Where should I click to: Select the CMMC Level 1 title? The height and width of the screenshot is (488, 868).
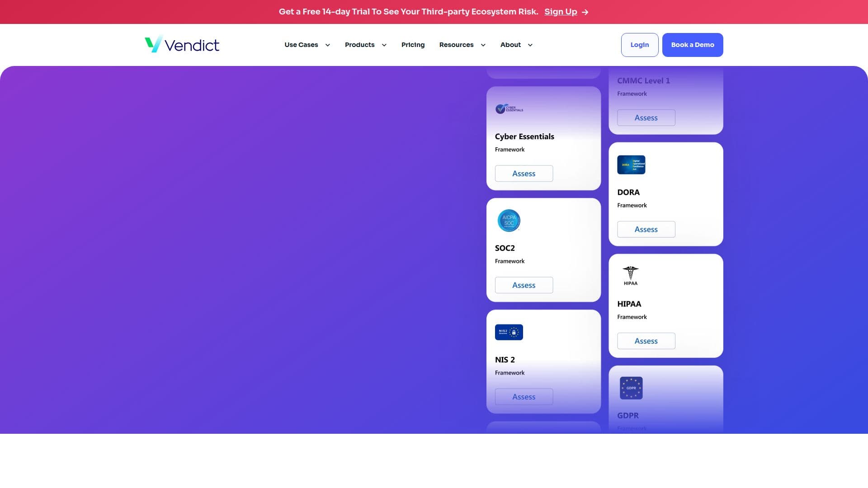pos(643,80)
